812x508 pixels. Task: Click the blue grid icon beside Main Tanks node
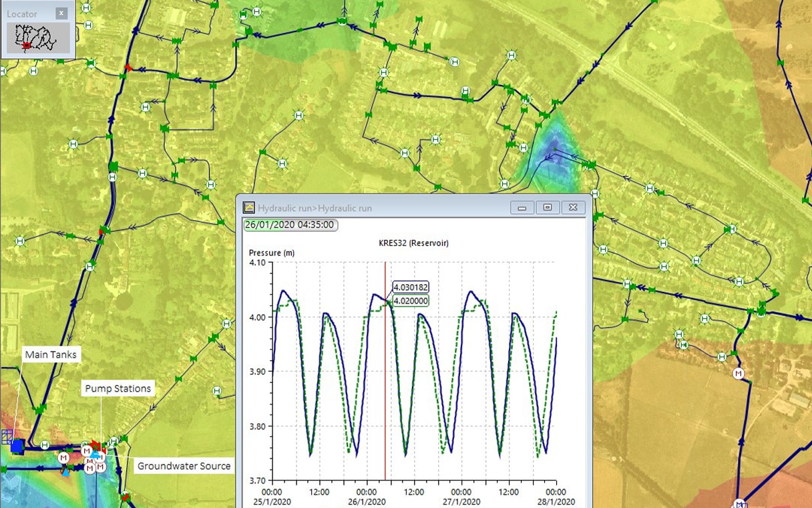[7, 436]
